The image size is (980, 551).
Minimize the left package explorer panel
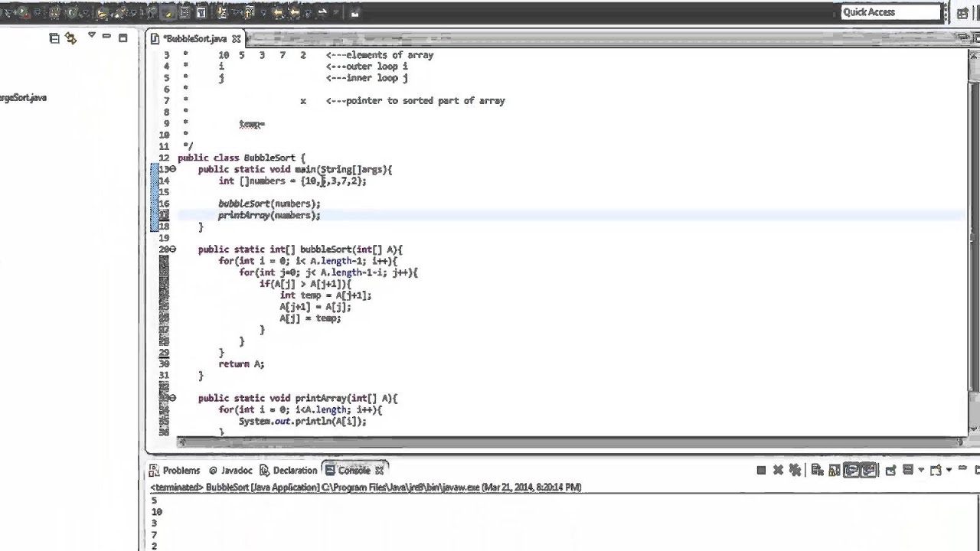click(106, 36)
